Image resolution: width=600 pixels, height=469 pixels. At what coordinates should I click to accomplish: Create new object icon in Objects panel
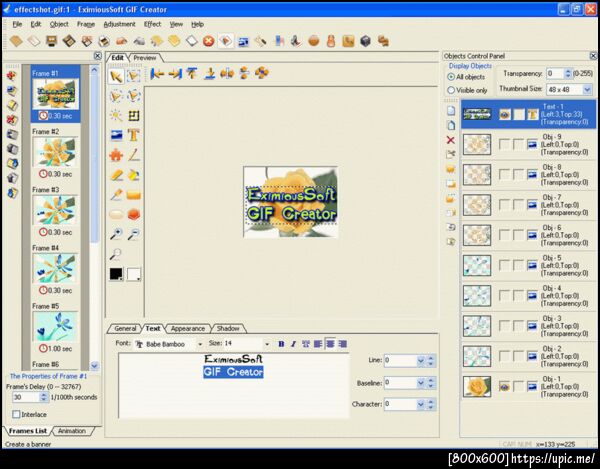coord(451,111)
